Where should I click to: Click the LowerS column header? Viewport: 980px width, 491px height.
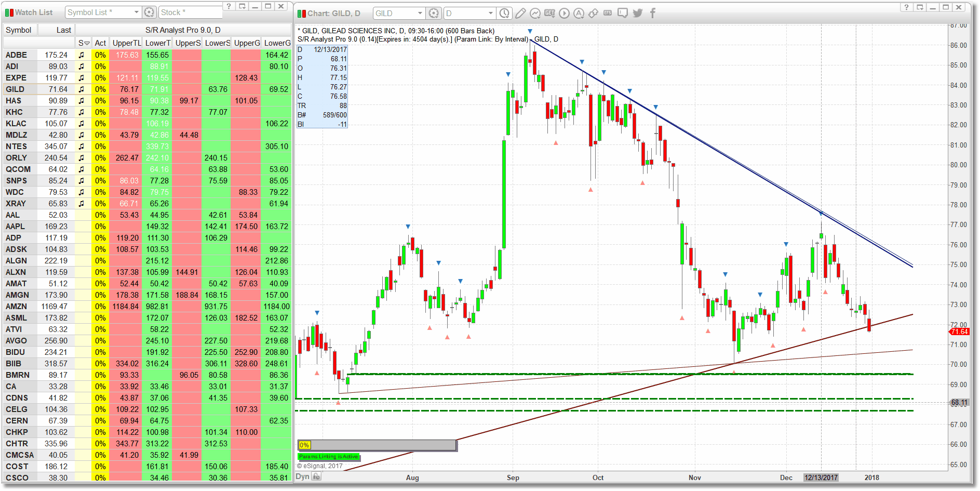(x=217, y=43)
